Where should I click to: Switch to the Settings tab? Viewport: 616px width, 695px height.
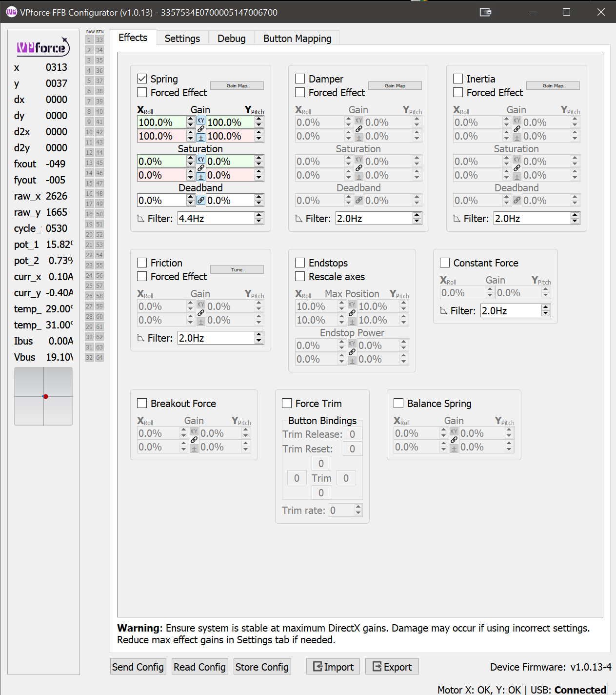(x=182, y=38)
